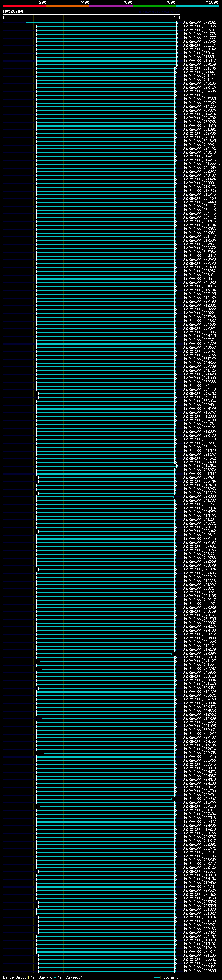Select hit label UniRef100_C4TNZ9
This screenshot has width=222, height=980.
tap(199, 451)
